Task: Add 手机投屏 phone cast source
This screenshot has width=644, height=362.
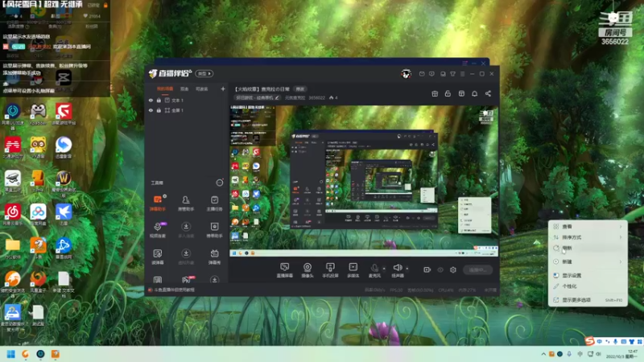Action: (330, 270)
